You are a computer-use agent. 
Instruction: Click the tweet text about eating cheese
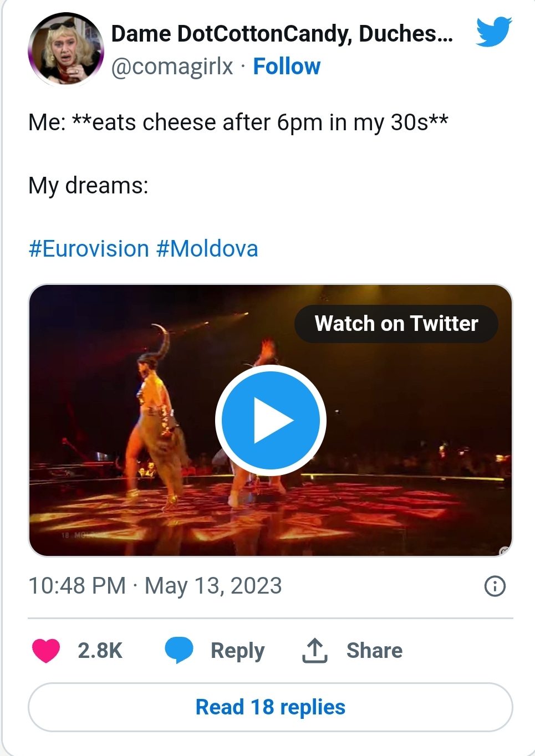click(x=238, y=122)
